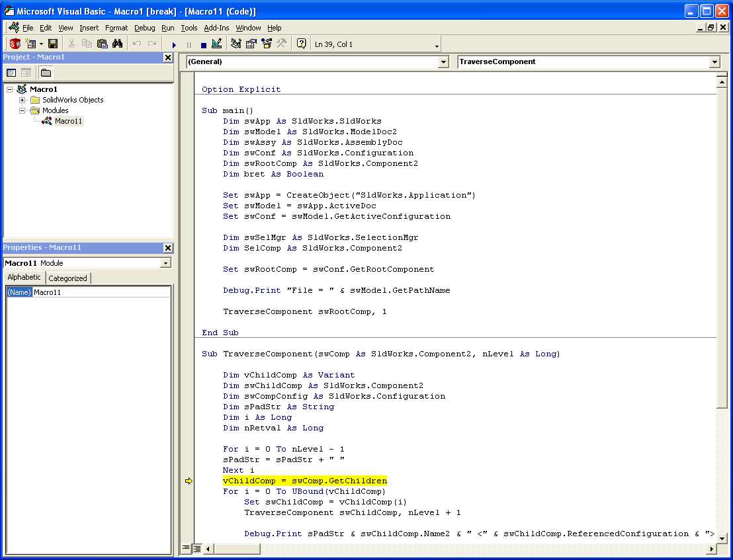Open the Debug menu
The image size is (733, 560).
(x=144, y=28)
